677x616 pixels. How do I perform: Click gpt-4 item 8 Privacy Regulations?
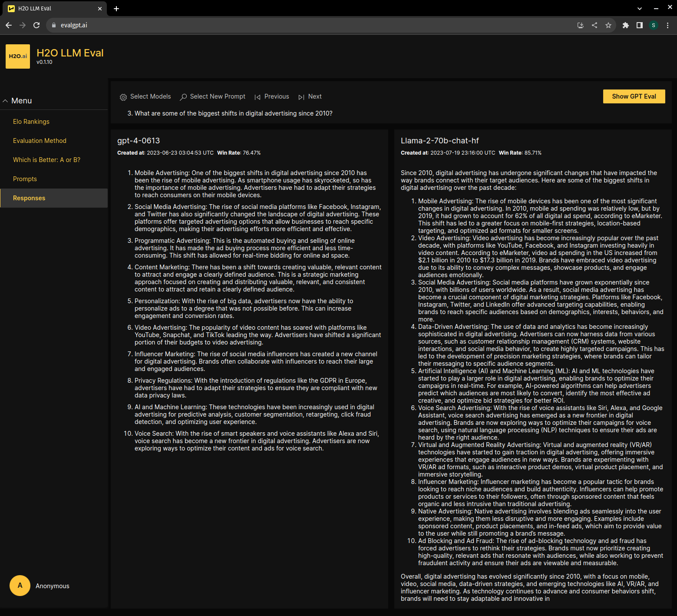pos(256,388)
